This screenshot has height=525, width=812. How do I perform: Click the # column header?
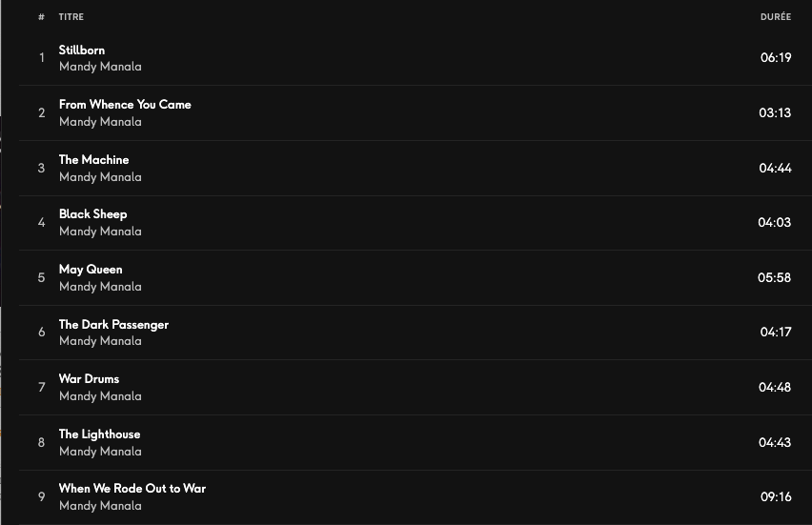click(41, 17)
